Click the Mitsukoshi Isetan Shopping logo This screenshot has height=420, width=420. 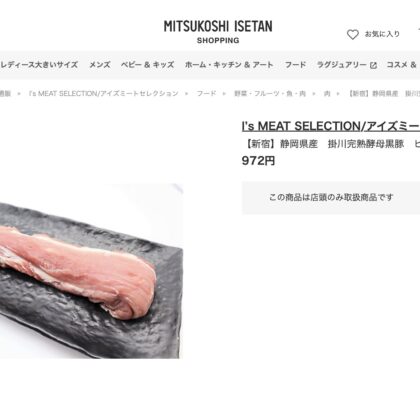218,32
